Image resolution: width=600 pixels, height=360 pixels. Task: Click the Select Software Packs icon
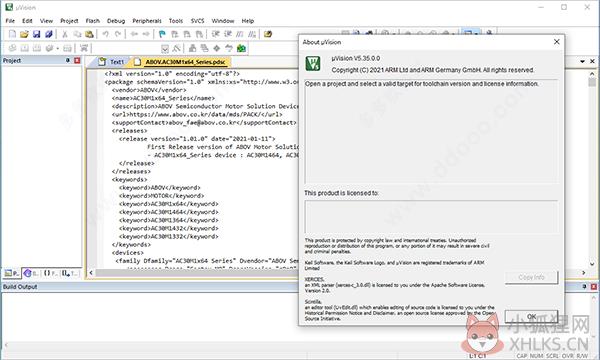tap(229, 48)
